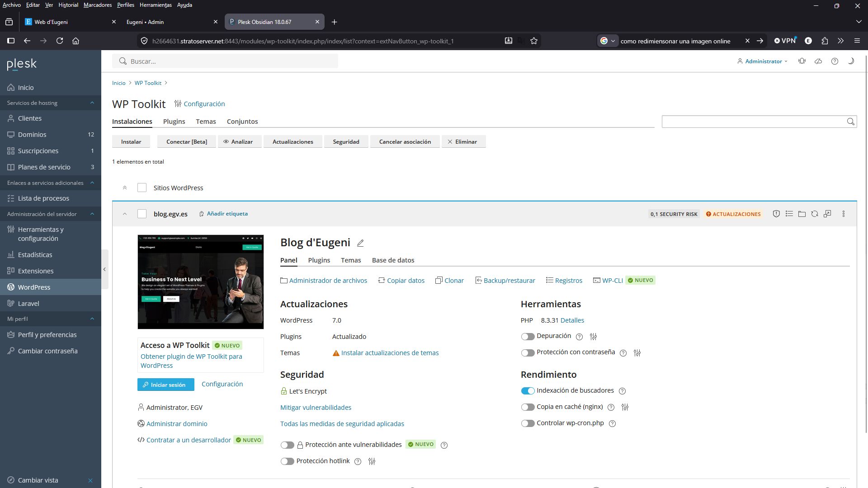Disable Indexación de buscadores switch
The width and height of the screenshot is (868, 488).
(x=528, y=391)
